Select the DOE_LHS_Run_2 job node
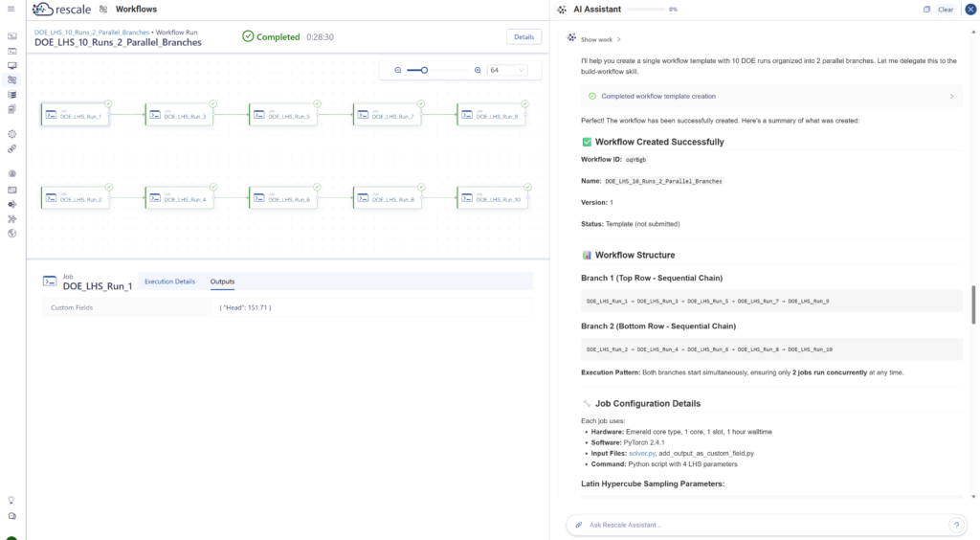980x540 pixels. tap(75, 198)
